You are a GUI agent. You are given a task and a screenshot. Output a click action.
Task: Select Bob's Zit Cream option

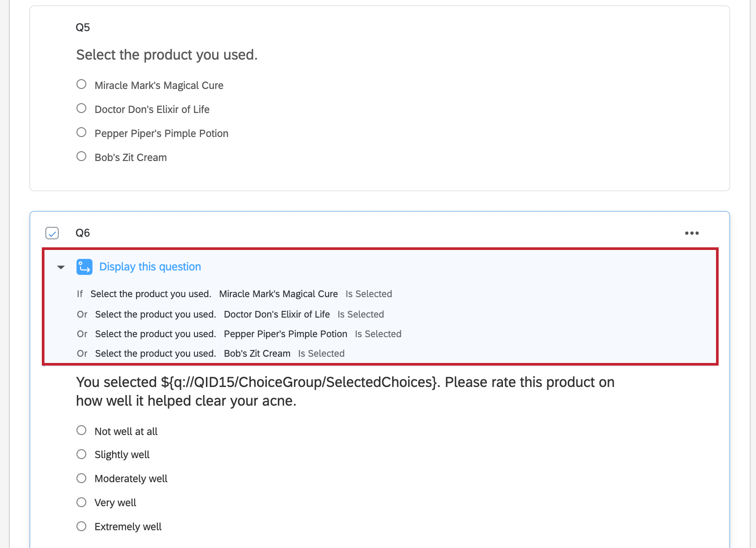point(81,156)
